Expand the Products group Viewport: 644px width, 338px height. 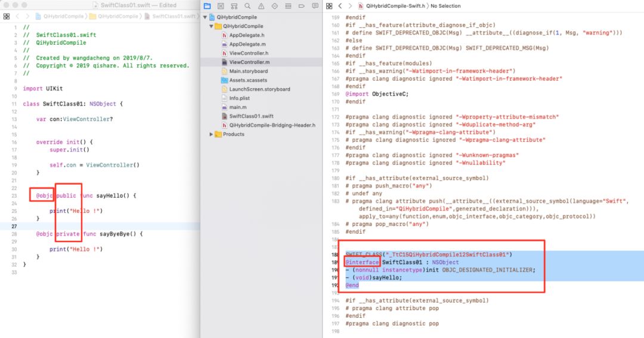click(211, 134)
